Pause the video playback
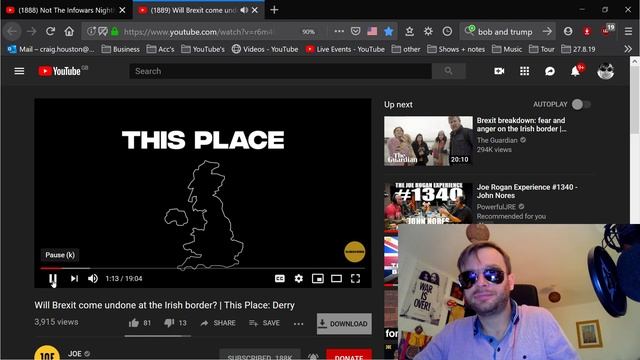Screen dimensions: 640x360 tap(53, 278)
